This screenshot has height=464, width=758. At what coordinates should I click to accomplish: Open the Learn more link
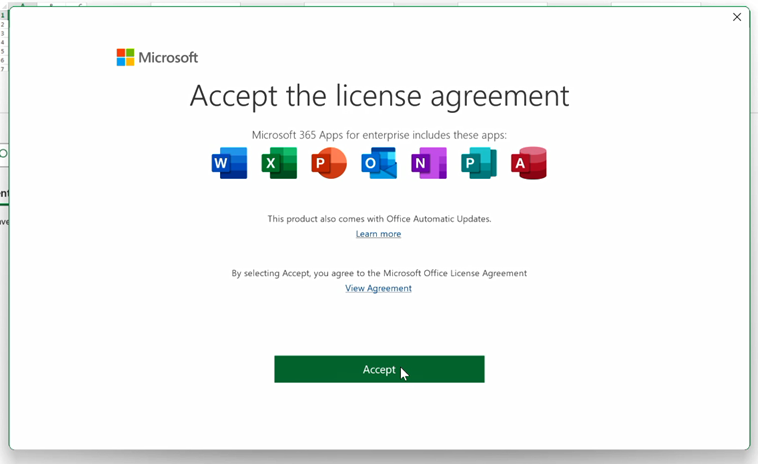pyautogui.click(x=379, y=234)
